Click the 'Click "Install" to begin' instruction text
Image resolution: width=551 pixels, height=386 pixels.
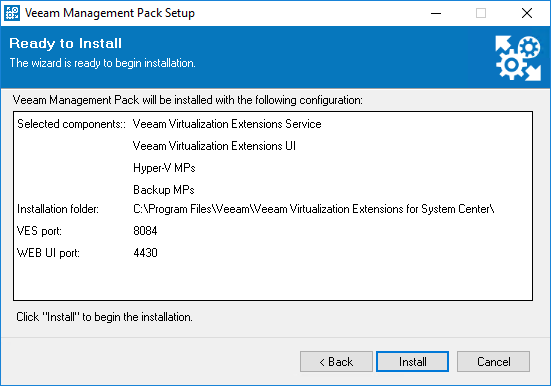coord(104,317)
